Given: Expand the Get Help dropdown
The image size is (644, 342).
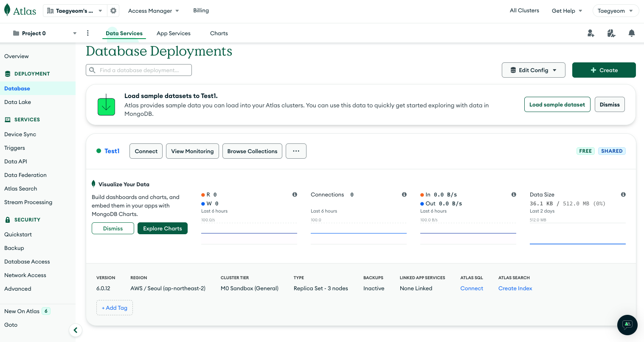Looking at the screenshot, I should (x=567, y=11).
